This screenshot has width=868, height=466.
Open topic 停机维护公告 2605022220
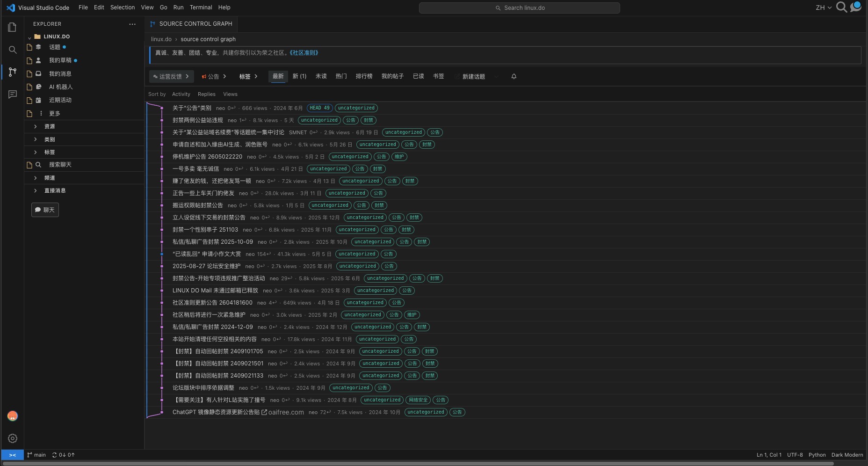click(207, 157)
